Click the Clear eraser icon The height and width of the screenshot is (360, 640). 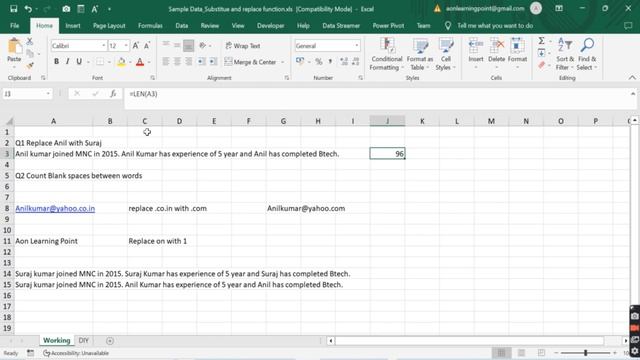[x=542, y=65]
